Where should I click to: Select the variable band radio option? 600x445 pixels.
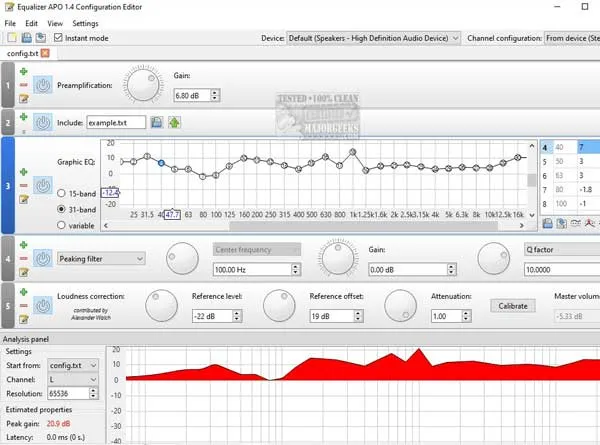[61, 225]
